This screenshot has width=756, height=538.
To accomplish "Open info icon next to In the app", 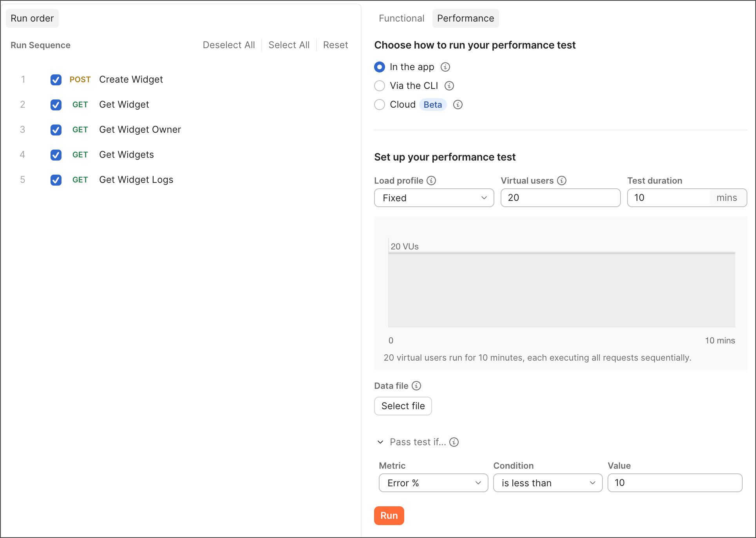I will [x=445, y=67].
